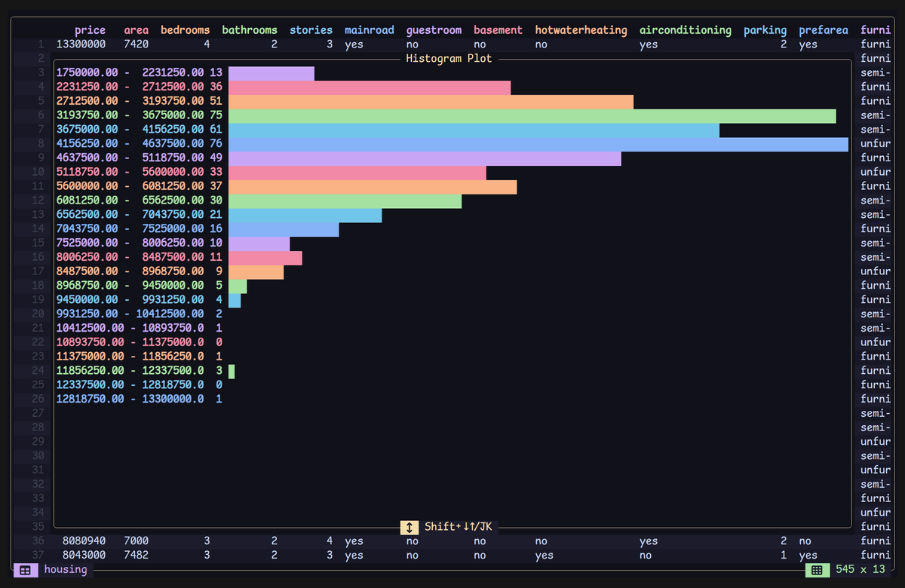Click the up-down arrow icon in the histogram footer
Image resolution: width=905 pixels, height=588 pixels.
409,527
